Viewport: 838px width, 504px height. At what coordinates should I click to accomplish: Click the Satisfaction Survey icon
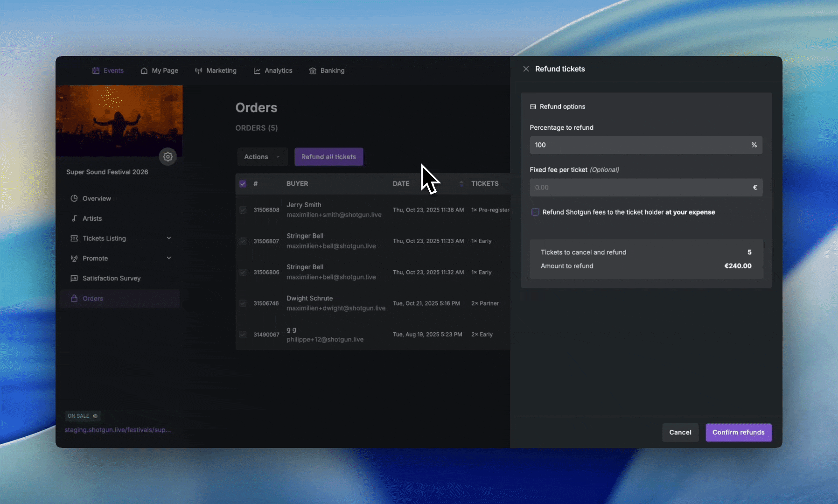click(74, 279)
